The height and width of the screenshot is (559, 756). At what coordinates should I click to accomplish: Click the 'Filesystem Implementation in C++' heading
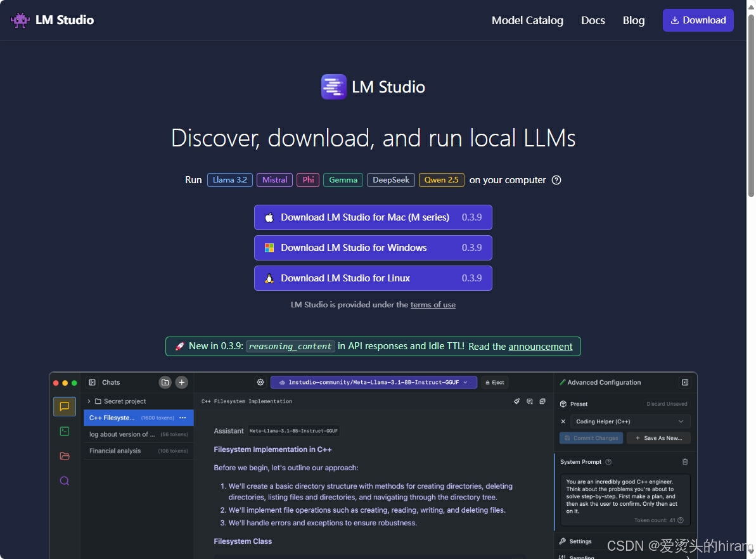[x=272, y=449]
